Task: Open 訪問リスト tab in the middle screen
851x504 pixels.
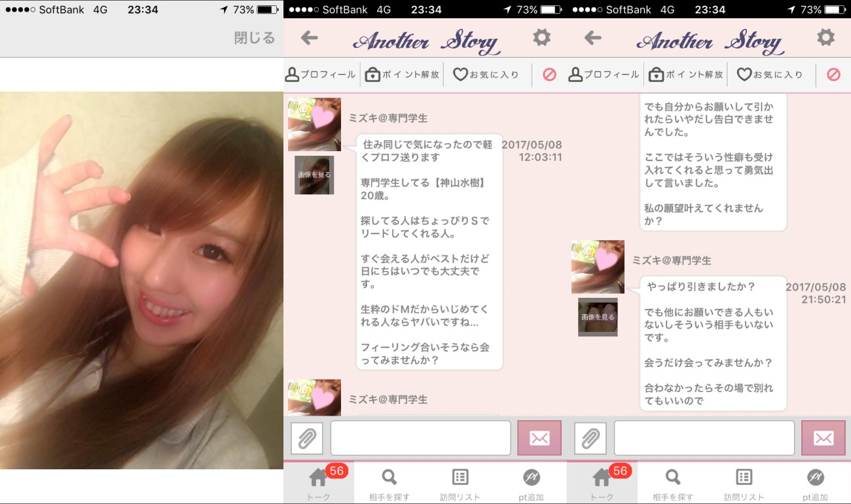Action: click(x=460, y=483)
